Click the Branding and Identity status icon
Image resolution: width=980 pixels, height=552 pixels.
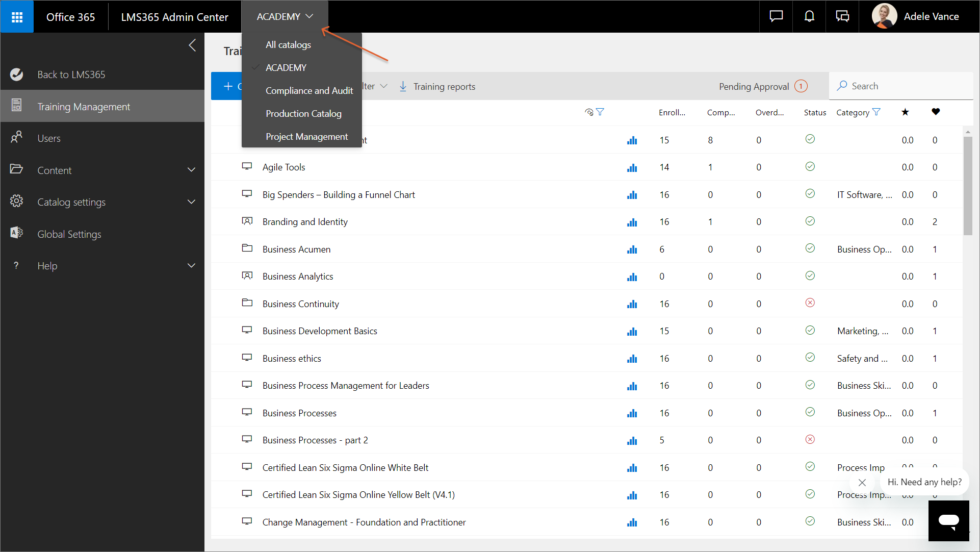tap(810, 221)
